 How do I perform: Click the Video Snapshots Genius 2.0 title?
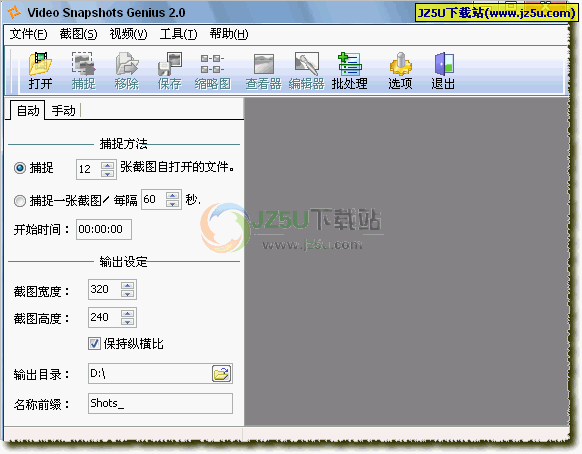(x=106, y=13)
